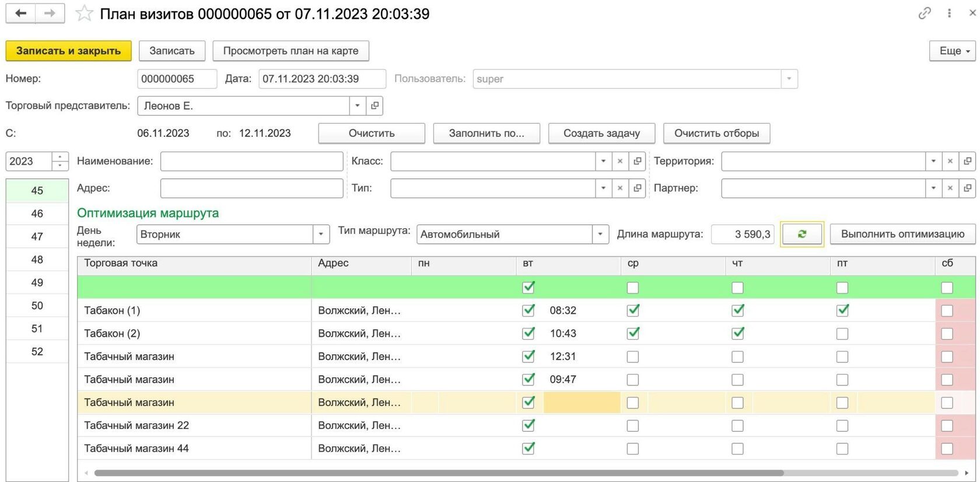This screenshot has width=980, height=482.
Task: Open the Территория value form icon
Action: click(x=967, y=161)
